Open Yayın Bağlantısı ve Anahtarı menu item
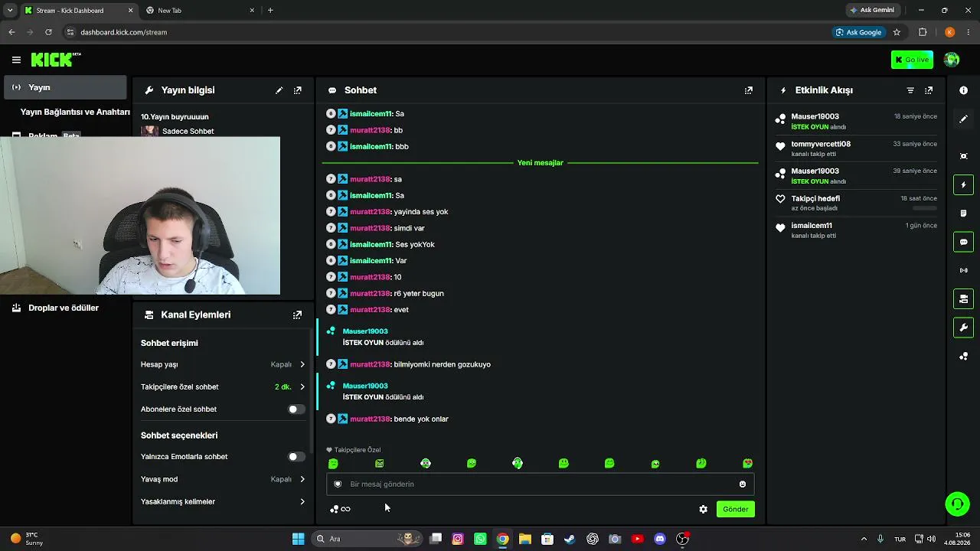This screenshot has width=980, height=551. click(x=75, y=112)
